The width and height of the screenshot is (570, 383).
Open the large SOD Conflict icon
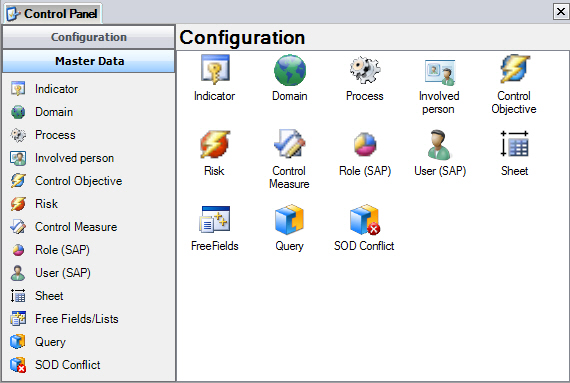[365, 219]
